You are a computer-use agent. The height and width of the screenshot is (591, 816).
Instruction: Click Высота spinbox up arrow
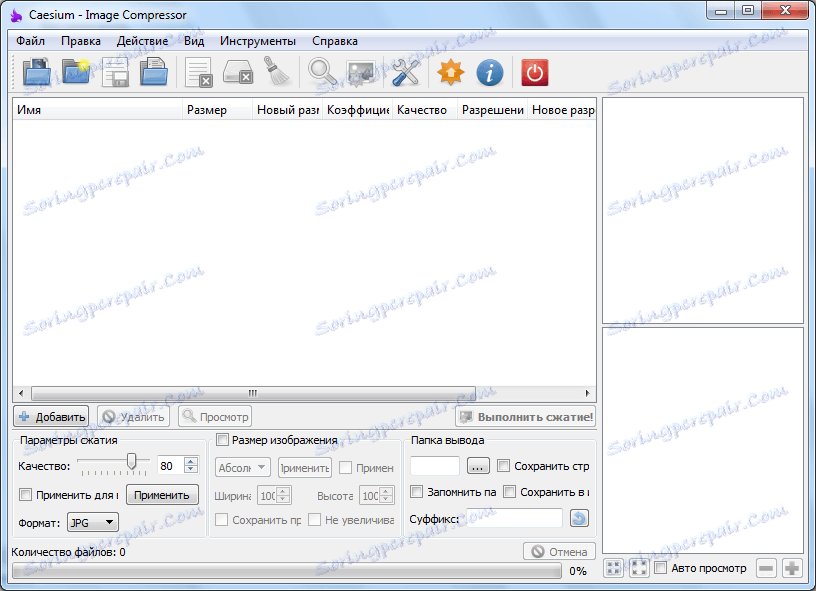(x=386, y=491)
